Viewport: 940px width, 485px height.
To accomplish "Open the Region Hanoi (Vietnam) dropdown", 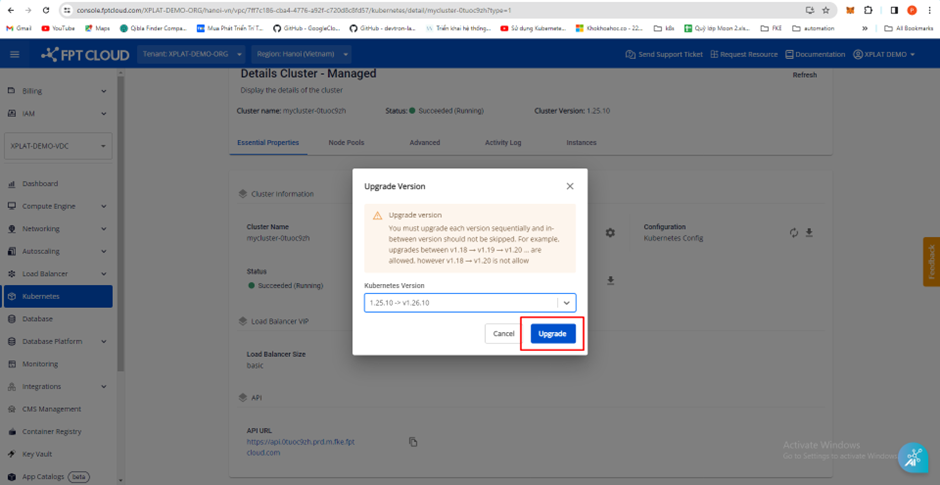I will (x=302, y=54).
